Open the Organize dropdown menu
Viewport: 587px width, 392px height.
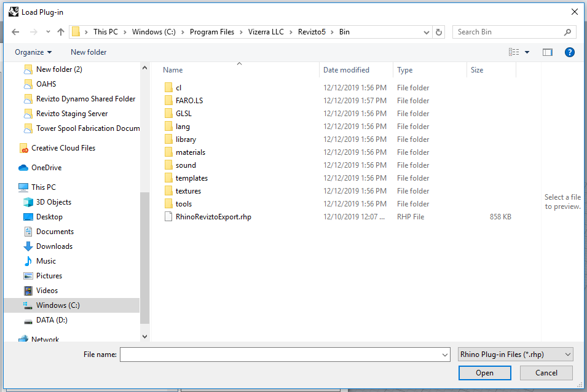[x=33, y=52]
